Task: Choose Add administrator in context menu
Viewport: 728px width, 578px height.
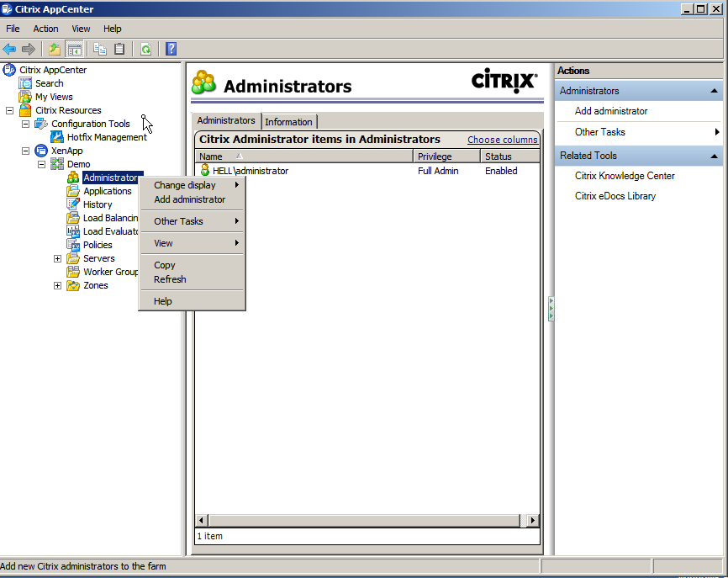Action: pyautogui.click(x=192, y=199)
